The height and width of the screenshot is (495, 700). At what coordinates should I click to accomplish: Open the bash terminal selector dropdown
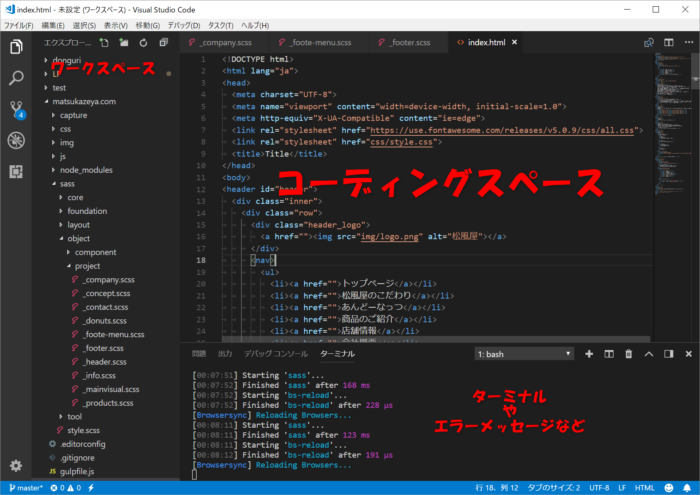(x=524, y=354)
